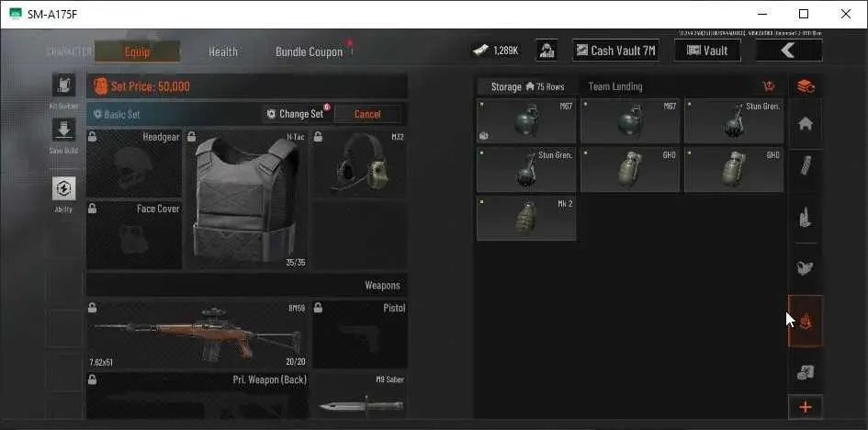Image resolution: width=868 pixels, height=430 pixels.
Task: Click the Save Build download icon
Action: 63,130
